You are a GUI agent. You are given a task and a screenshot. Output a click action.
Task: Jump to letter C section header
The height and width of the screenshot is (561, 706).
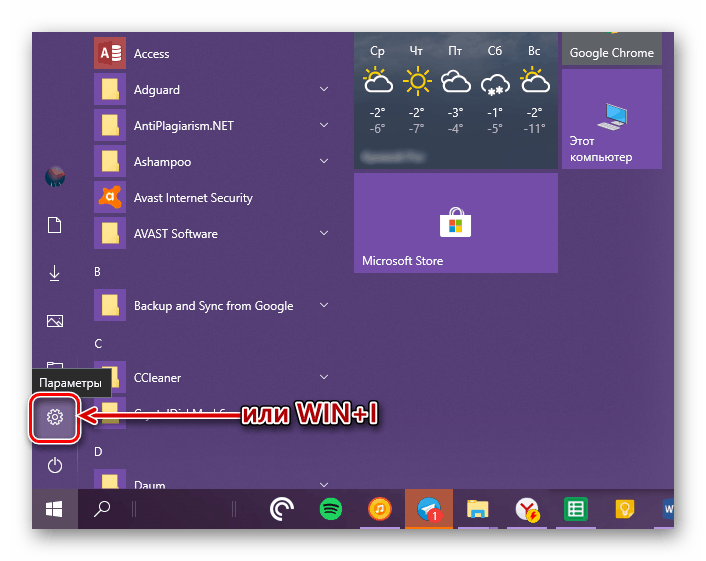tap(98, 344)
